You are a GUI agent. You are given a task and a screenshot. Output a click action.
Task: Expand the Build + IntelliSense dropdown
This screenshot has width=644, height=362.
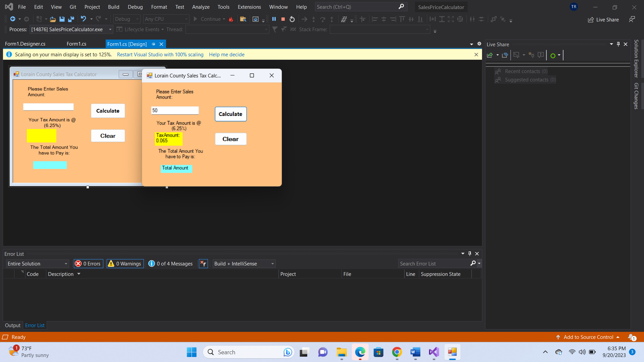coord(244,264)
